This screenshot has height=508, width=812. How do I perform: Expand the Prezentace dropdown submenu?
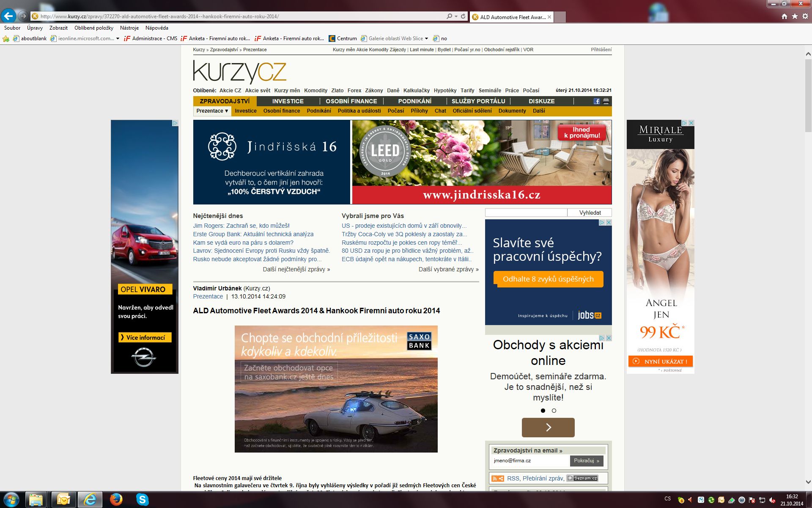[x=212, y=111]
